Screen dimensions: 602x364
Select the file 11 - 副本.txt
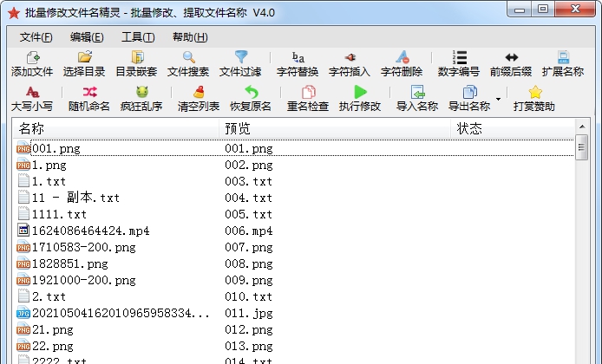295,198
